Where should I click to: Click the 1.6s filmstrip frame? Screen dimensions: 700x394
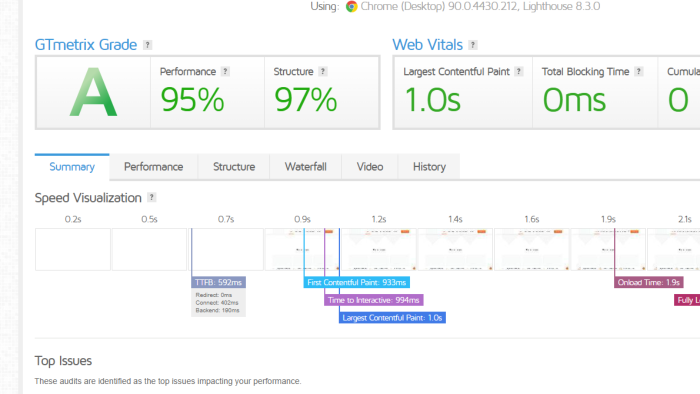tap(532, 249)
